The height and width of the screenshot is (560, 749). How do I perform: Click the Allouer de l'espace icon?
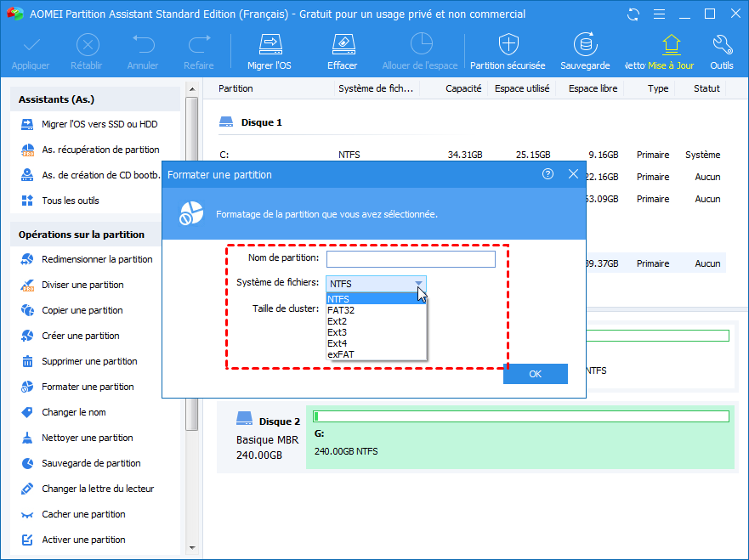click(x=421, y=44)
